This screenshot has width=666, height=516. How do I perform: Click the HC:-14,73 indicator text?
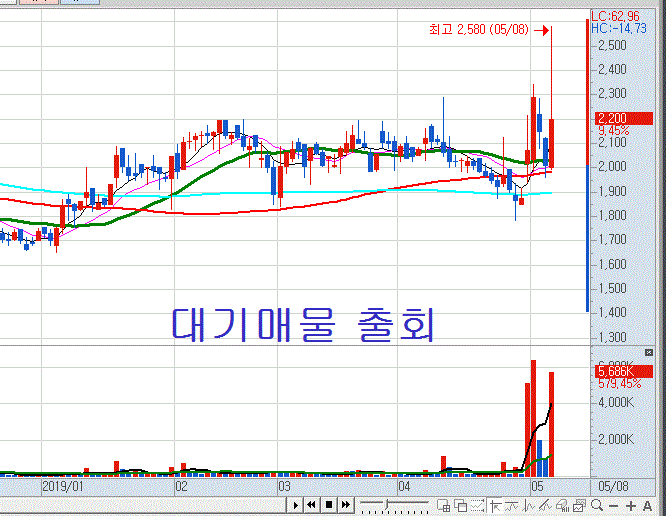[619, 28]
